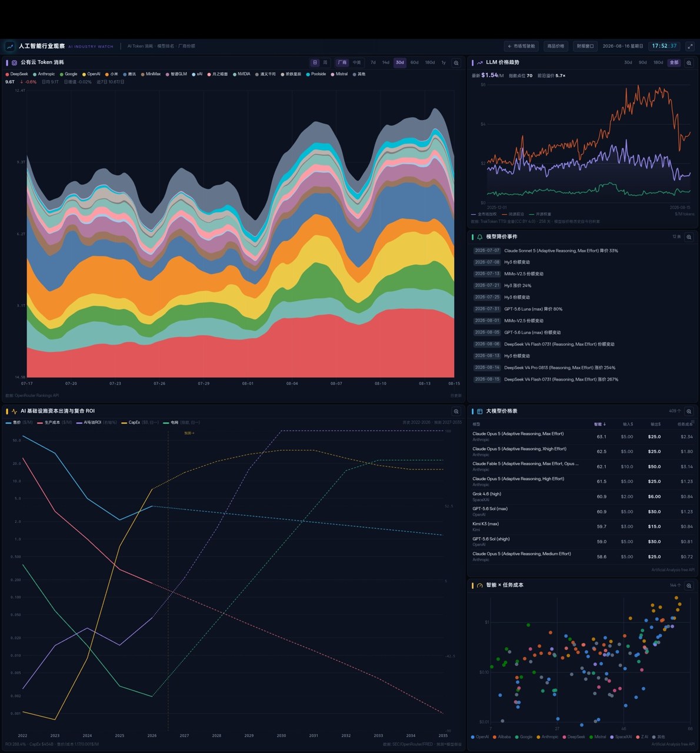The width and height of the screenshot is (700, 753).
Task: Open the 财报窗口 page
Action: coord(585,46)
